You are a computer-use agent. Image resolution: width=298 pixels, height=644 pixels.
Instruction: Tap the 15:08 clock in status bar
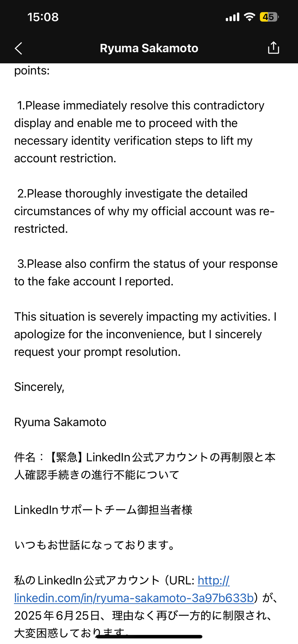tap(43, 17)
